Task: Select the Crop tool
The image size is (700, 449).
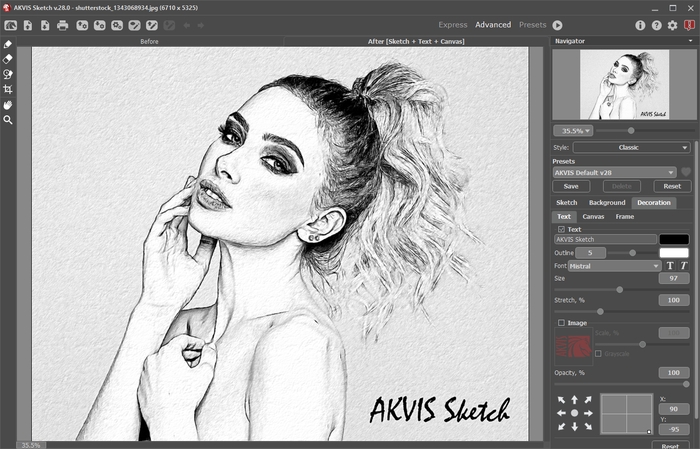Action: coord(8,89)
